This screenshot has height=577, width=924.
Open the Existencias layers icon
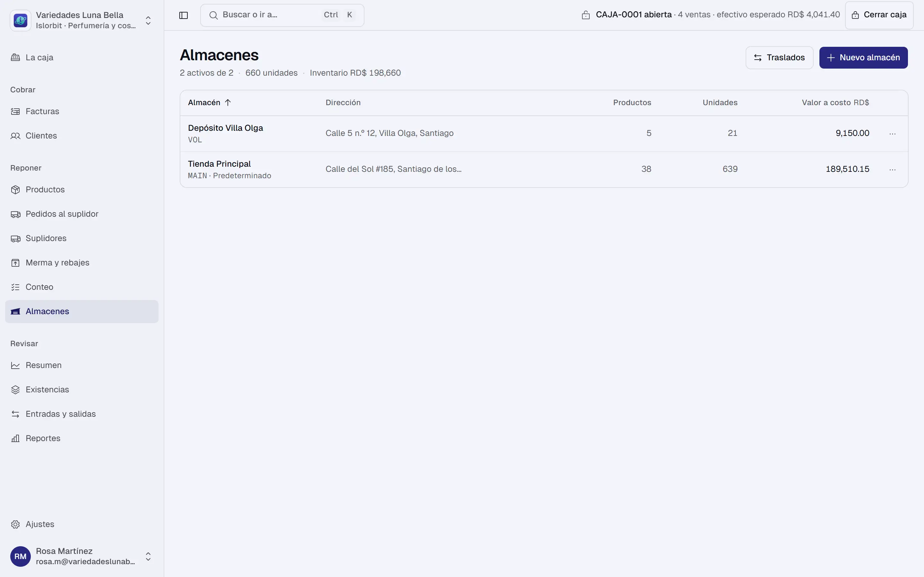[15, 389]
